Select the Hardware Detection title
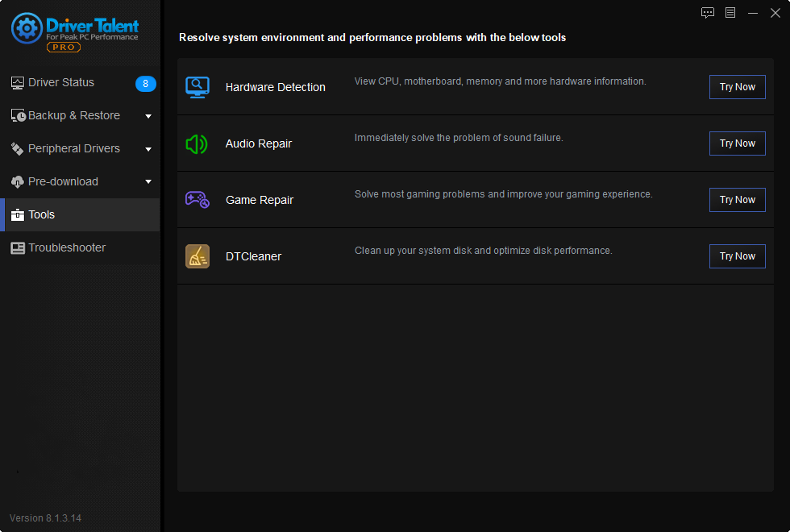This screenshot has height=532, width=790. coord(275,88)
